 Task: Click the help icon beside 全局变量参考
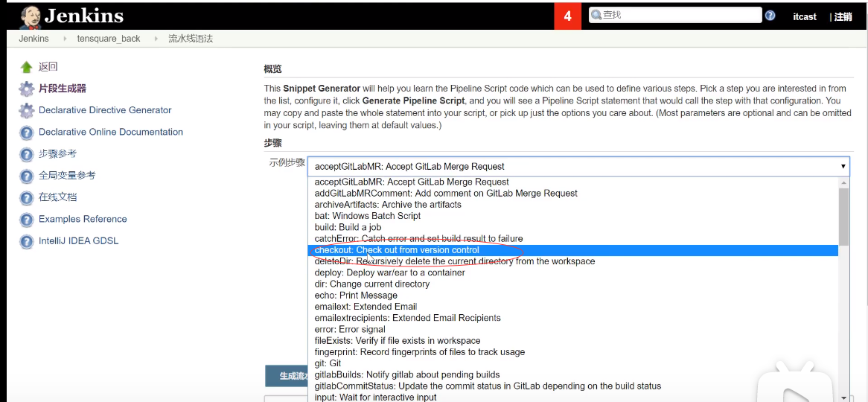point(26,176)
